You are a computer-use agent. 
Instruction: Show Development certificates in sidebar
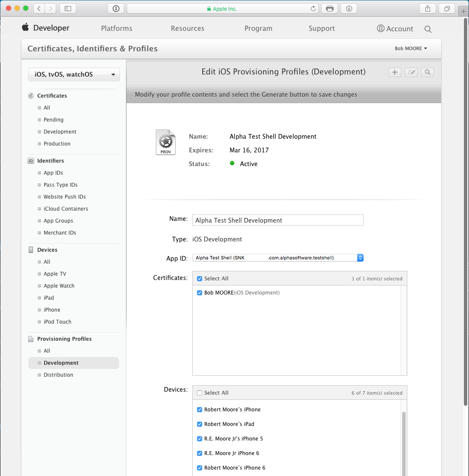point(60,132)
